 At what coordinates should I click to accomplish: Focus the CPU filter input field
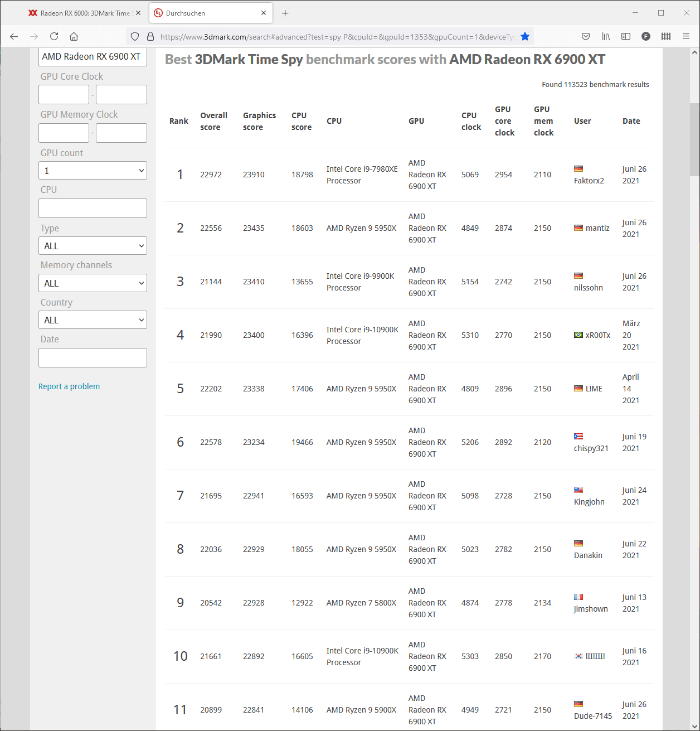pyautogui.click(x=93, y=208)
